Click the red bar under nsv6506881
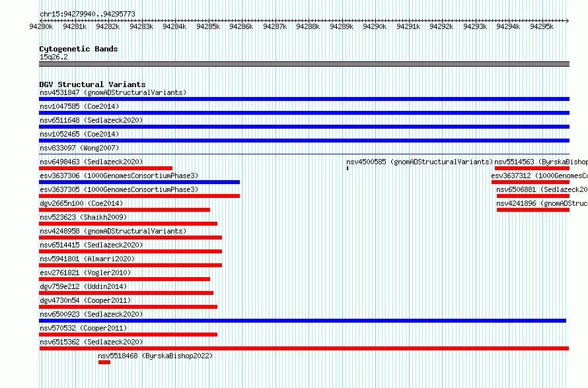Image resolution: width=588 pixels, height=388 pixels. [x=533, y=196]
